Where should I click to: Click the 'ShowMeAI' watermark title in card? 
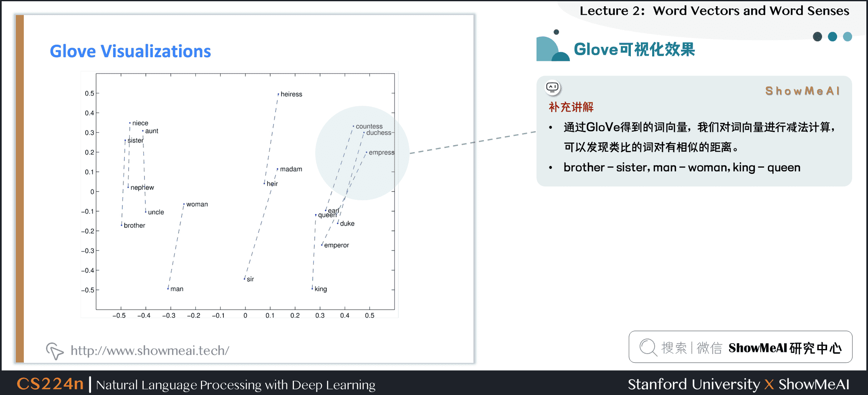802,91
